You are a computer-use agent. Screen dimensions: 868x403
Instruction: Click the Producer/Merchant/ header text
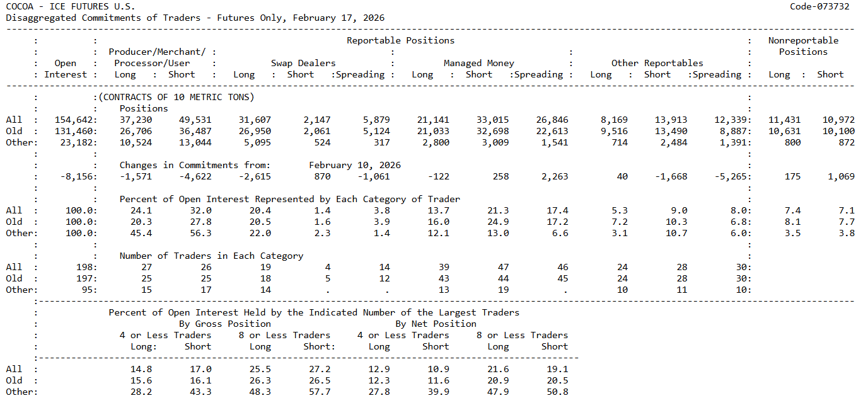[157, 52]
